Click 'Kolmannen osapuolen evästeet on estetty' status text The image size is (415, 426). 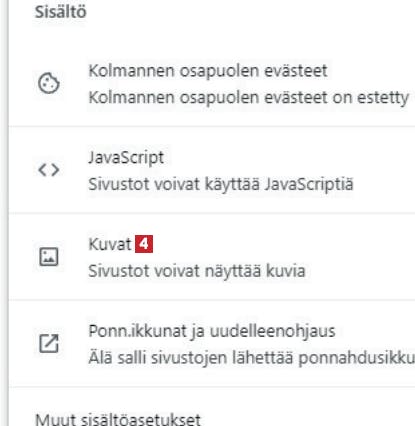[x=248, y=98]
